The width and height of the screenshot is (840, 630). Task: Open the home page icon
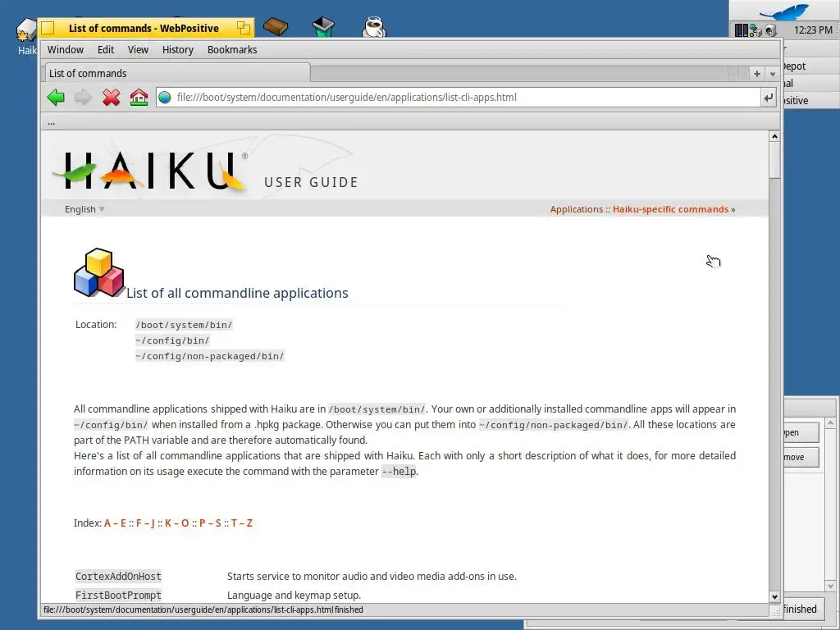click(x=139, y=98)
